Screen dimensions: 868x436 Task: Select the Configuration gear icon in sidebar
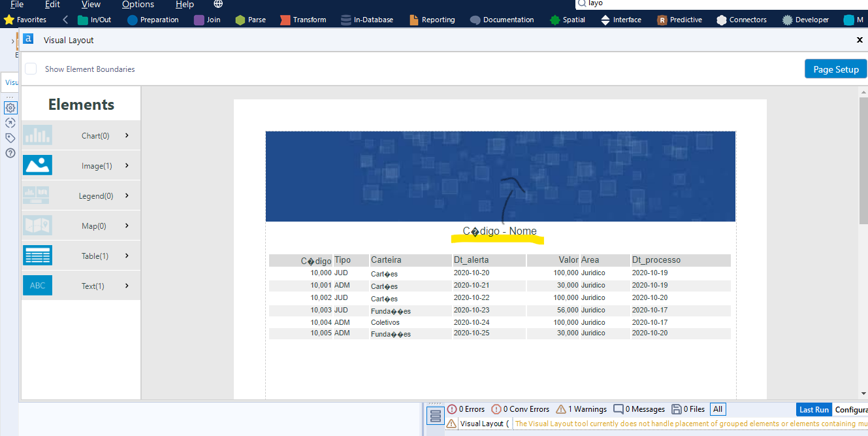(10, 107)
